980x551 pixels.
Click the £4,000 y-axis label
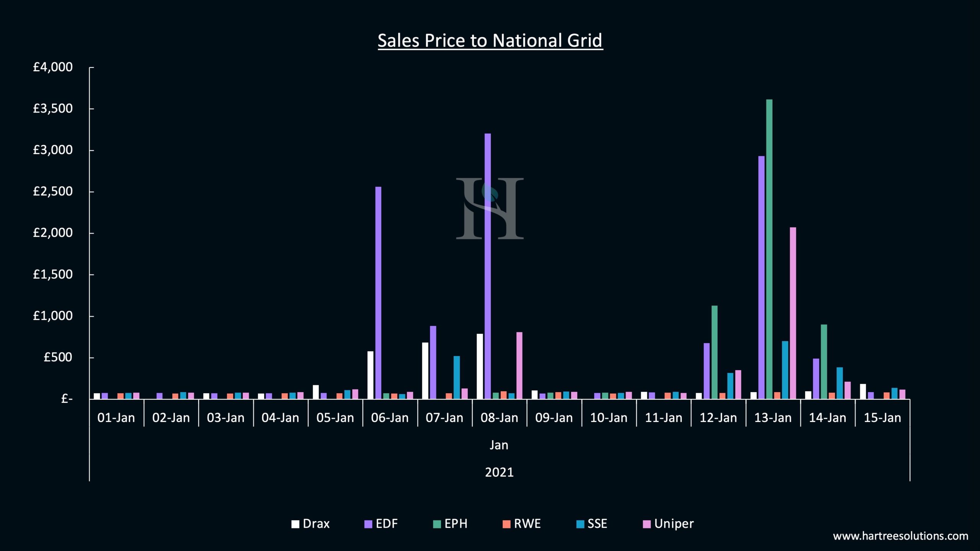(x=53, y=67)
